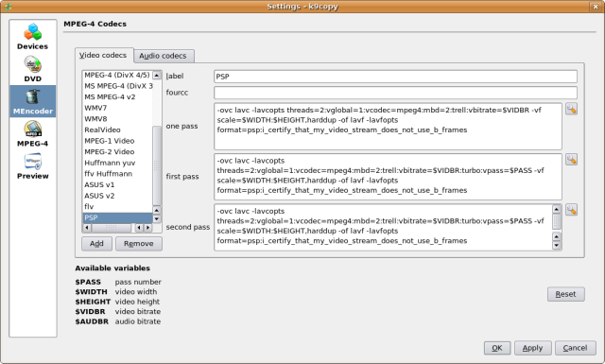Select MPEG-4 (DivX 4/5) in codec list
Screen dimensions: 605x364
(117, 76)
